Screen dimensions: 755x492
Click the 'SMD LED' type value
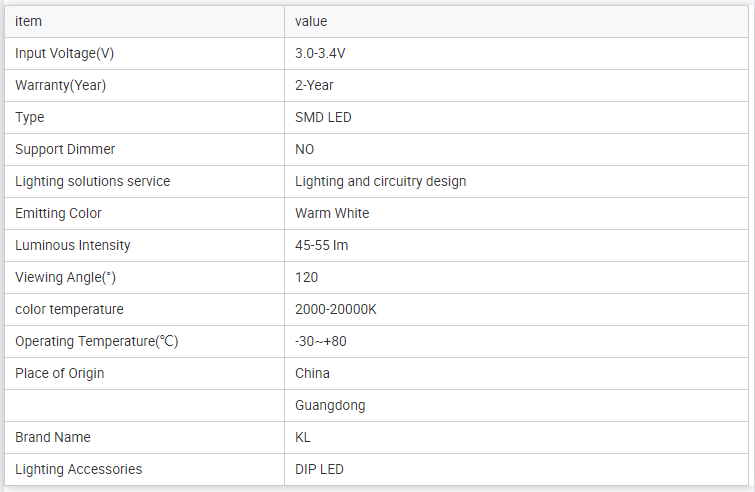click(x=323, y=117)
